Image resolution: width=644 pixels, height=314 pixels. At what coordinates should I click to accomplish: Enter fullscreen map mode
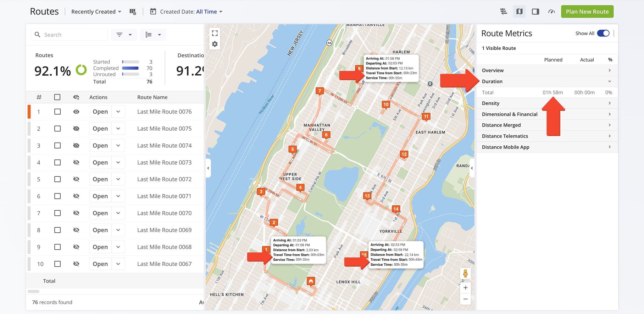(x=215, y=33)
